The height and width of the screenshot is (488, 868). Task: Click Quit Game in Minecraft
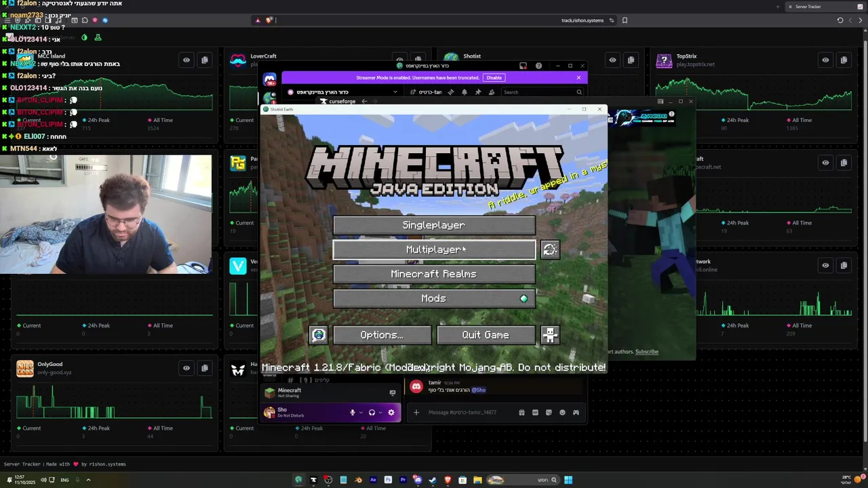click(486, 335)
